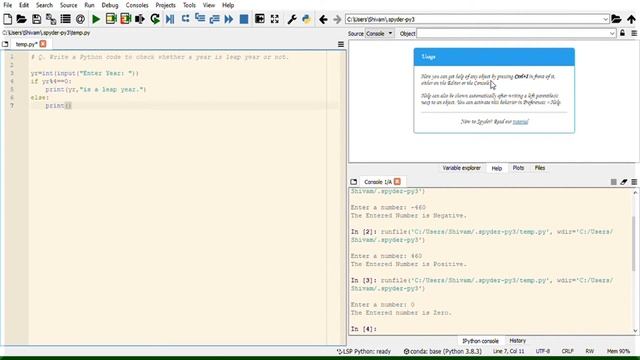
Task: Switch to the Plots tab
Action: [518, 168]
